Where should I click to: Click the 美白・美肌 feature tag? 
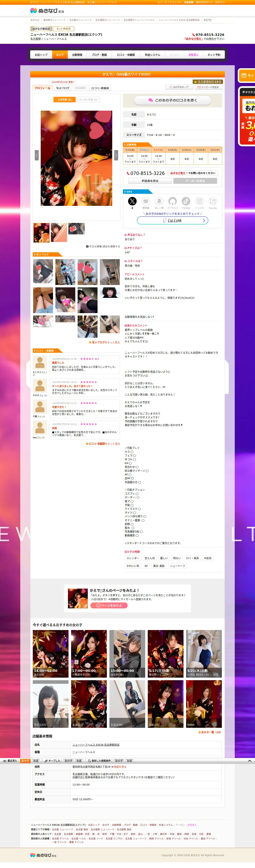tap(159, 566)
